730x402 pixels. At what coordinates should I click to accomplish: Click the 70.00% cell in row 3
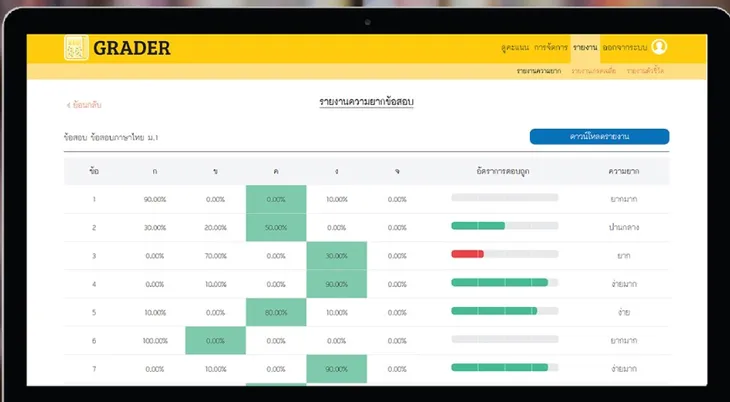tap(215, 256)
